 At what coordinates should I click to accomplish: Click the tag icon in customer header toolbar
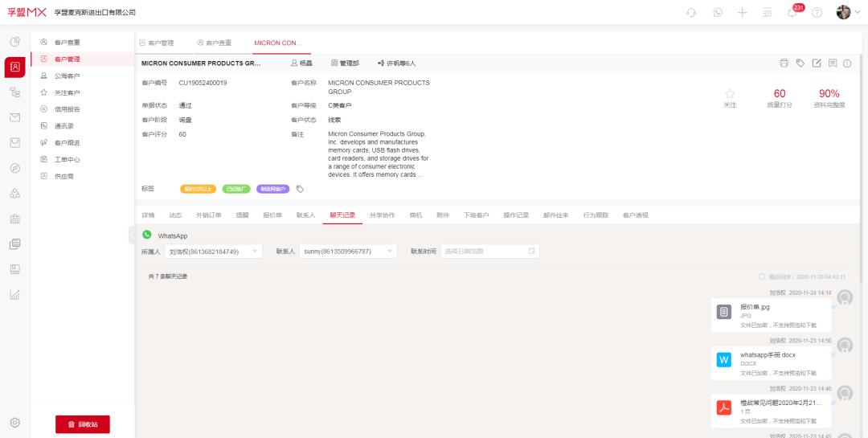800,63
